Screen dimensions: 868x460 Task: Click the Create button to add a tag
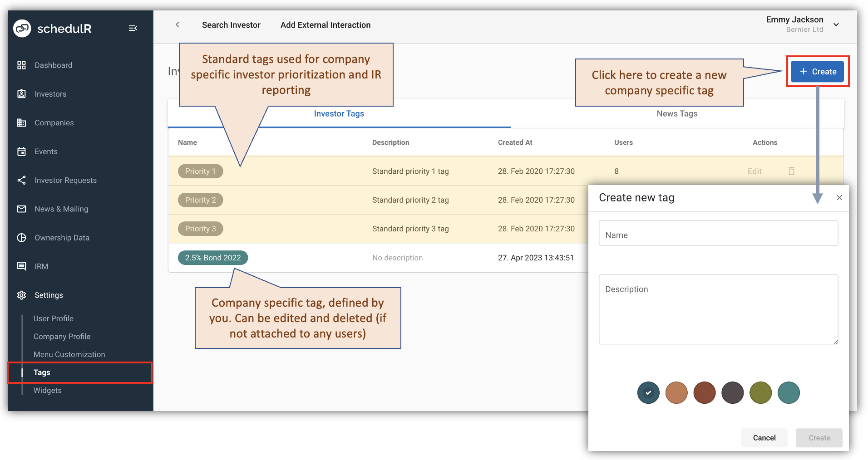click(x=817, y=71)
